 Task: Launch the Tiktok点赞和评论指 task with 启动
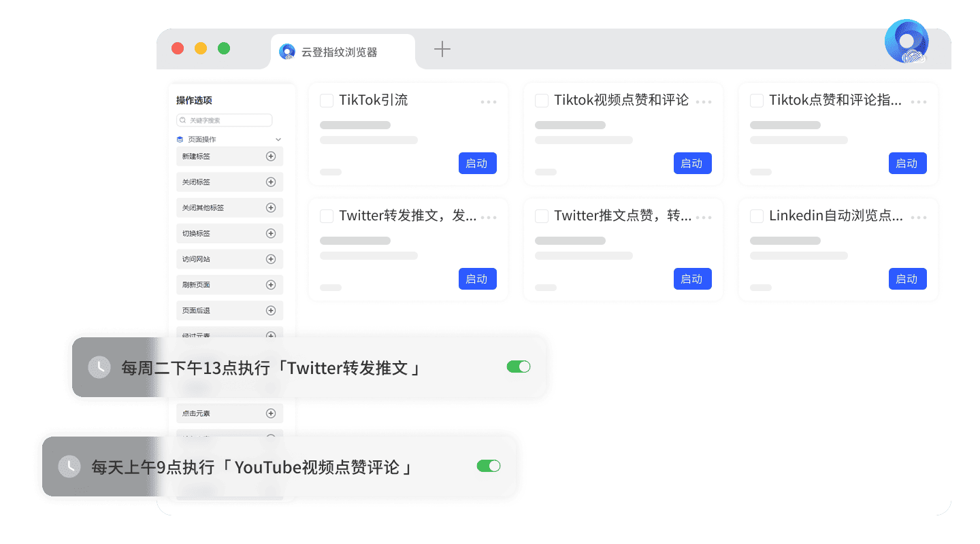tap(907, 163)
